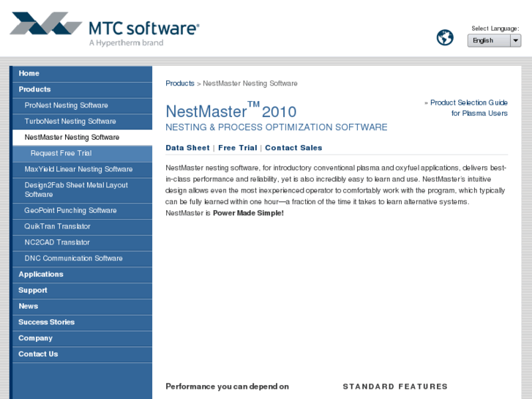The width and height of the screenshot is (532, 399).
Task: Open the Data Sheet link
Action: coord(187,148)
